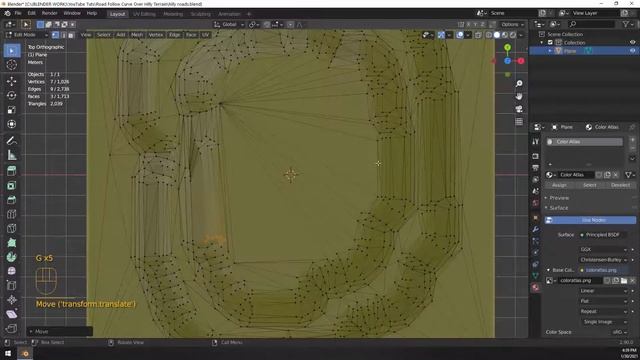Click the Deselect material button

620,185
